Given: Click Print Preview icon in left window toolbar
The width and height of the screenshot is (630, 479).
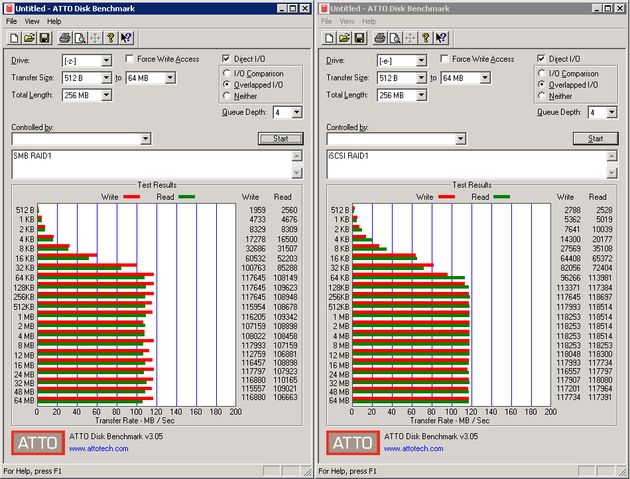Looking at the screenshot, I should (x=80, y=38).
